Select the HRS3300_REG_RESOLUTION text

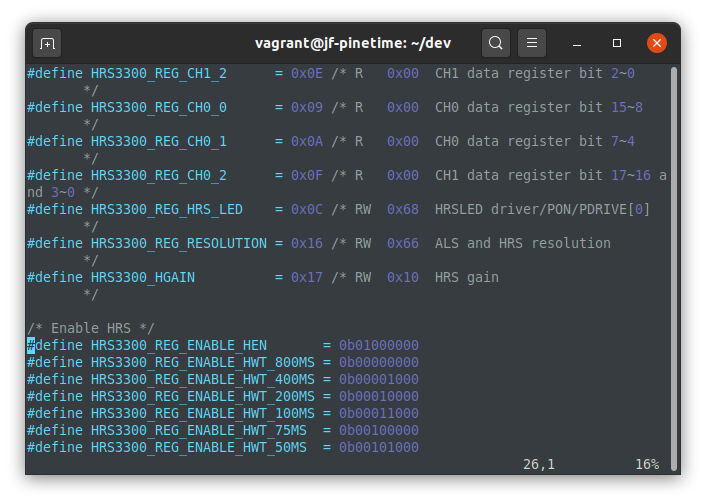(179, 244)
